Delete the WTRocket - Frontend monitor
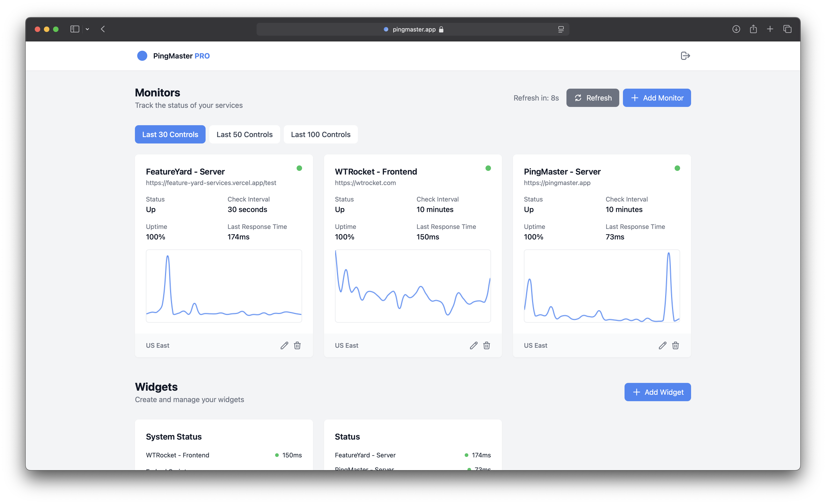The image size is (826, 504). pos(486,345)
